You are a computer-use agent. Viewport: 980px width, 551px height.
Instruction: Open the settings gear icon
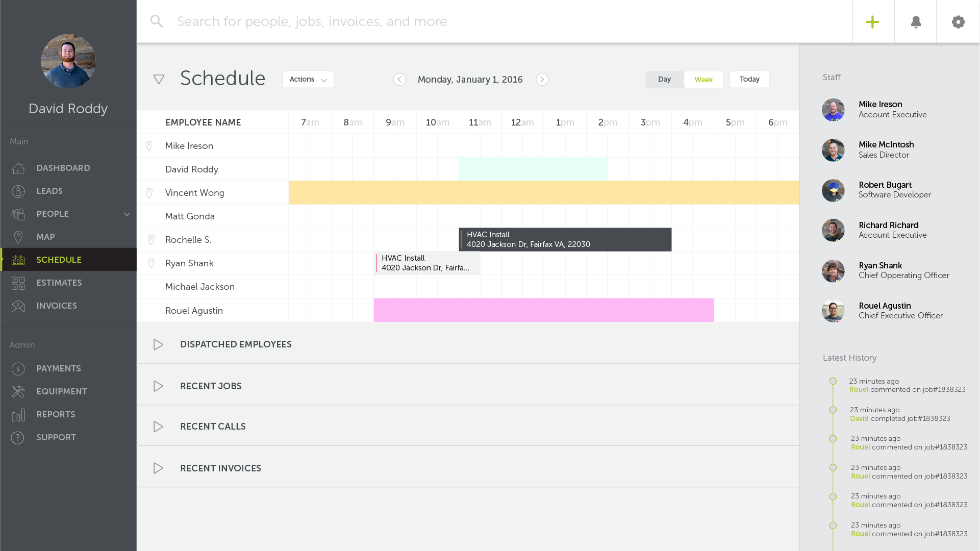pyautogui.click(x=958, y=22)
